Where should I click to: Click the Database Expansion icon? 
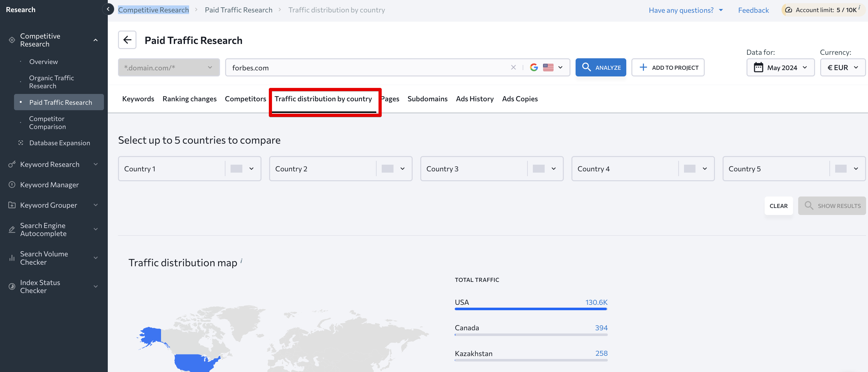click(21, 143)
